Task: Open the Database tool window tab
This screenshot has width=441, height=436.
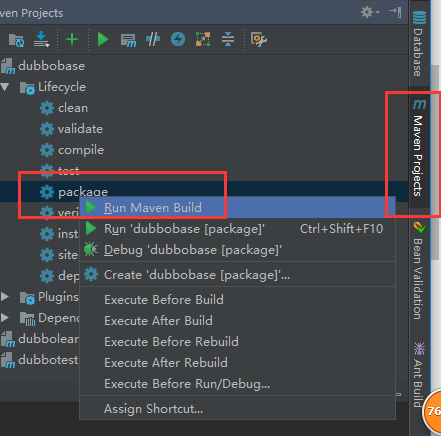Action: tap(419, 43)
